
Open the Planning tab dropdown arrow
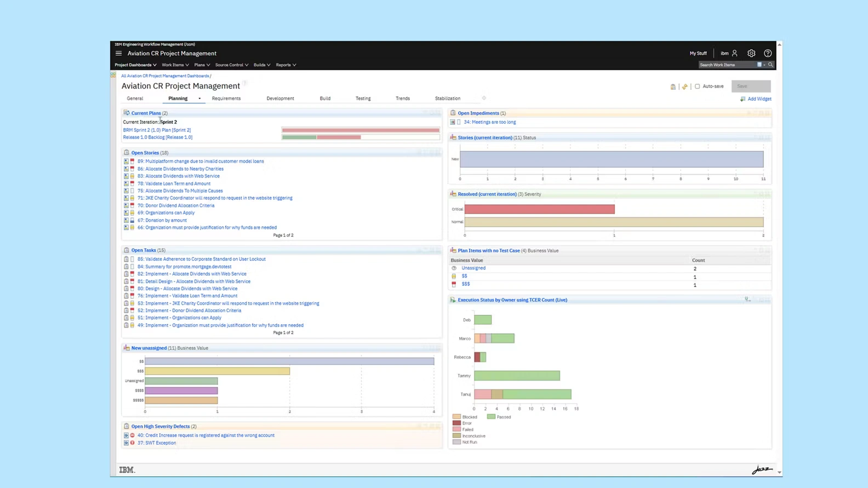tap(199, 99)
